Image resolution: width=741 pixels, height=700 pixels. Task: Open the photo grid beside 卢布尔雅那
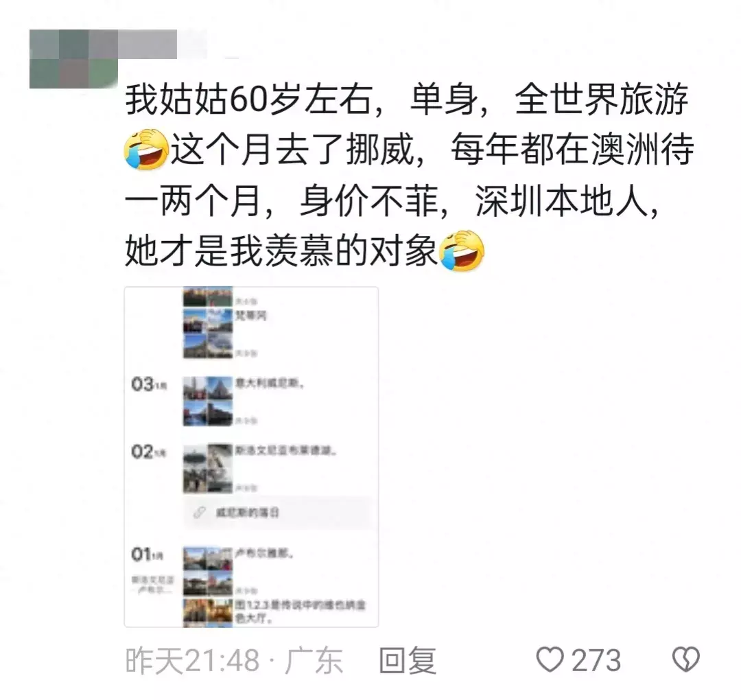point(208,571)
